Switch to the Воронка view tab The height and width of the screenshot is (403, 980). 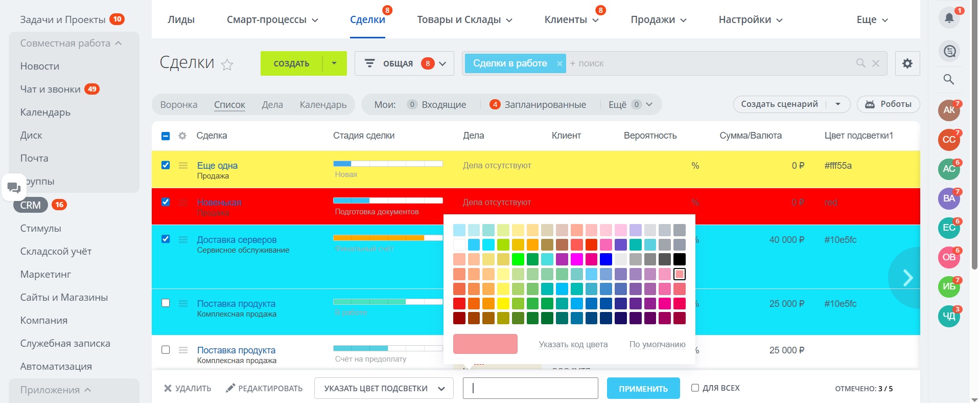click(x=179, y=105)
